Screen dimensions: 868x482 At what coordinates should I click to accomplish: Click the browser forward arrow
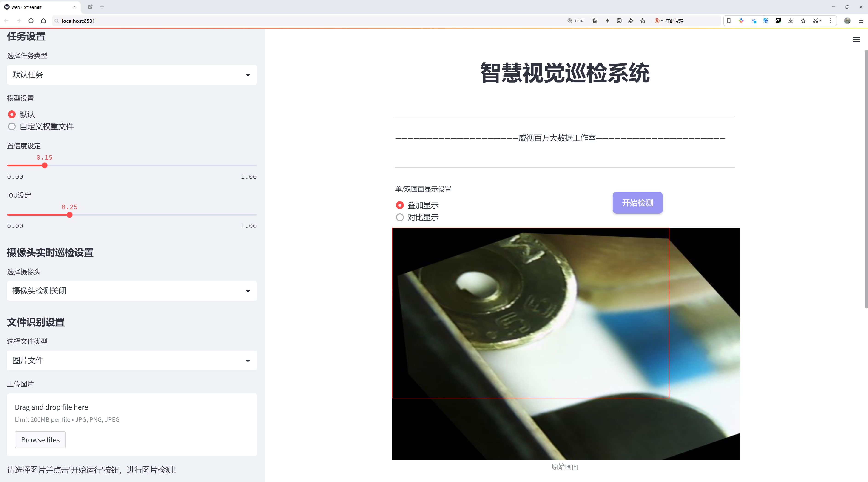click(19, 21)
